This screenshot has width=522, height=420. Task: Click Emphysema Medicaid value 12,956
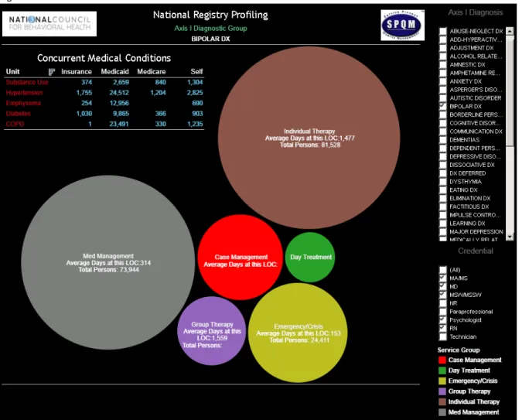click(119, 103)
